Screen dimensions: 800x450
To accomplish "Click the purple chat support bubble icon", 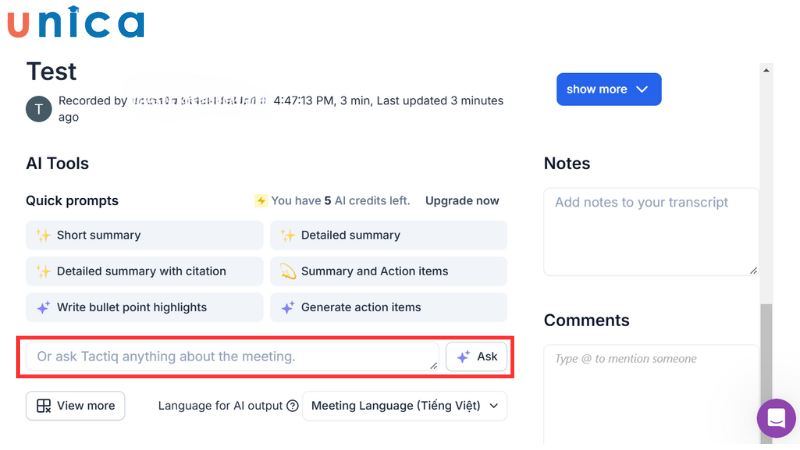I will [776, 418].
